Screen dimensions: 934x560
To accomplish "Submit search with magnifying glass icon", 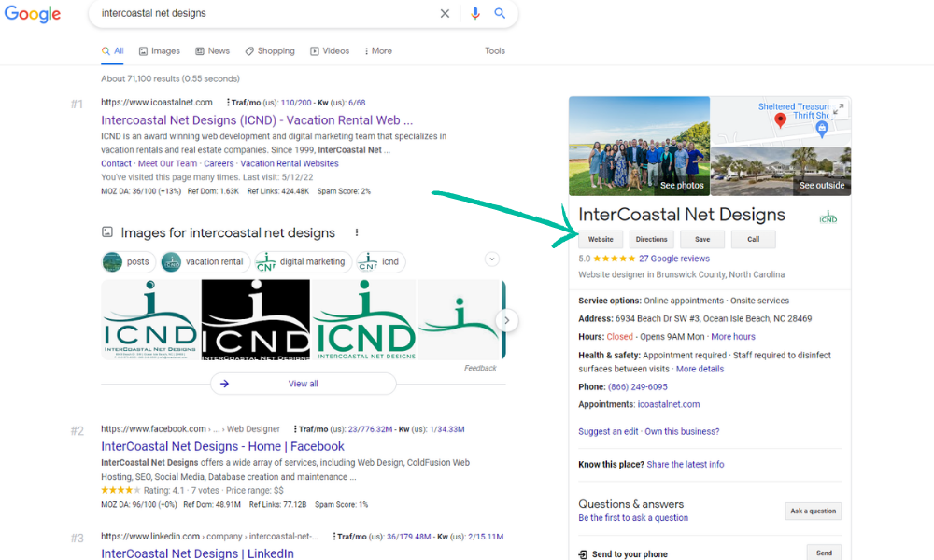I will pos(500,13).
